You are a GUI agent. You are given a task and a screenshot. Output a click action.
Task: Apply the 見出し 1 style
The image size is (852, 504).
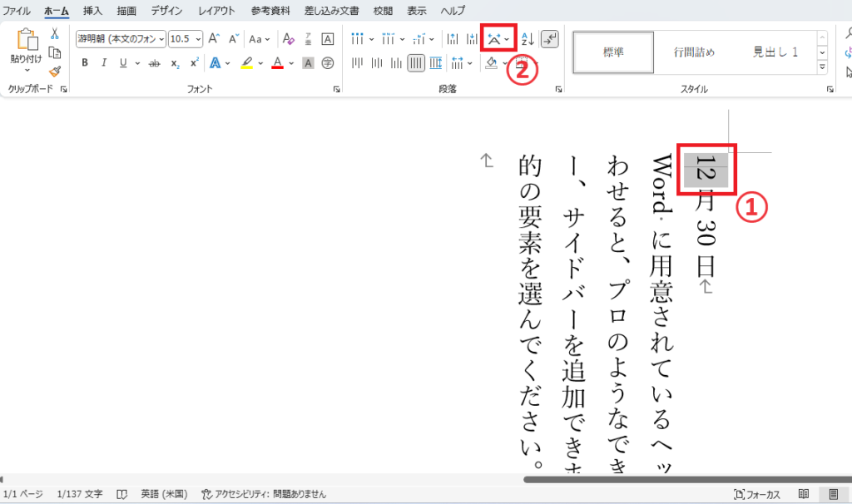(x=775, y=52)
